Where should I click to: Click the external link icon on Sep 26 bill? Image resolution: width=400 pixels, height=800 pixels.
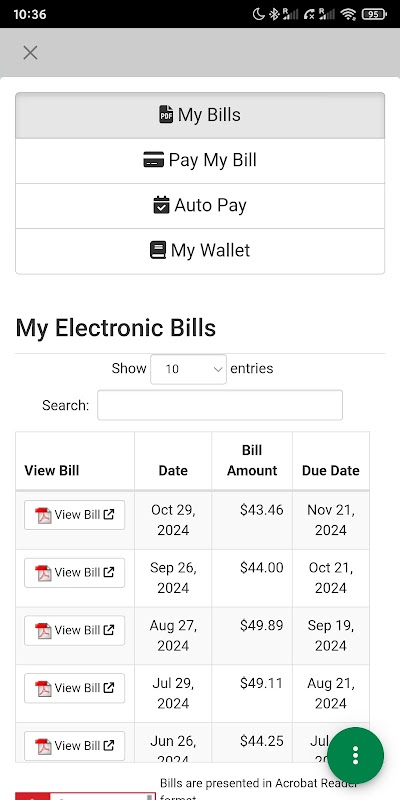click(109, 572)
